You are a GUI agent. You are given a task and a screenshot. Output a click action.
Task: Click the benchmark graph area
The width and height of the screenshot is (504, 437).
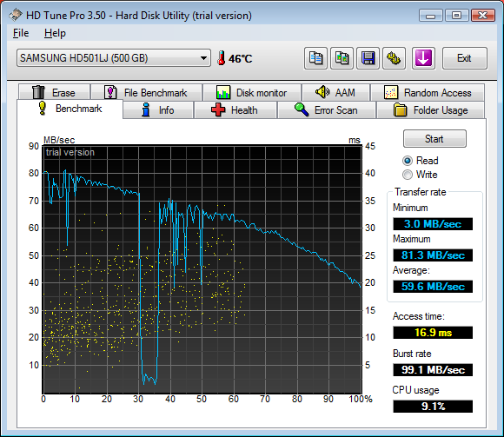tap(202, 269)
